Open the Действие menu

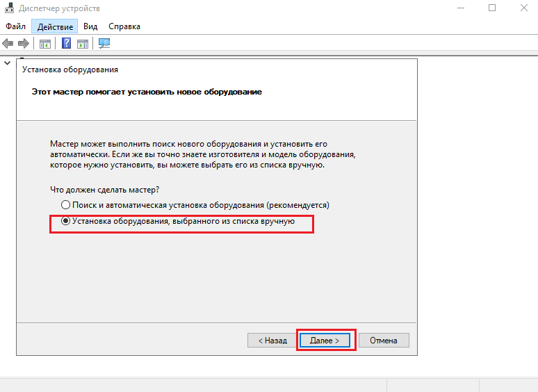click(55, 26)
